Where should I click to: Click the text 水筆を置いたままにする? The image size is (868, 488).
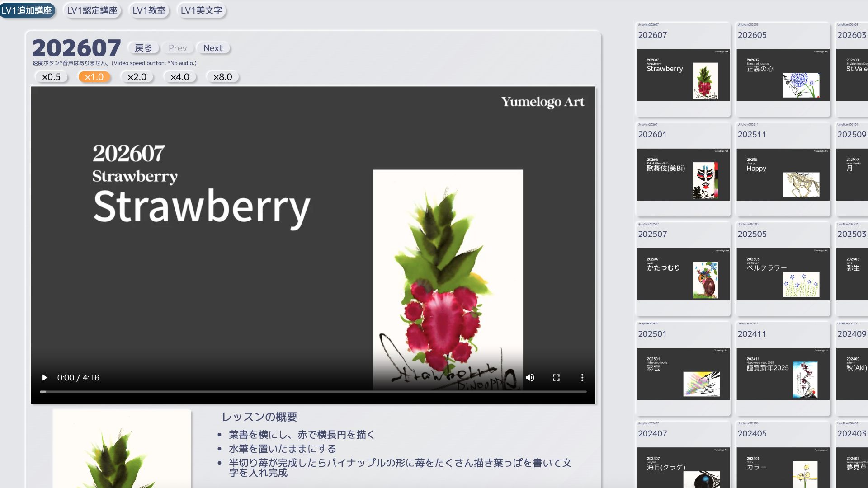283,449
